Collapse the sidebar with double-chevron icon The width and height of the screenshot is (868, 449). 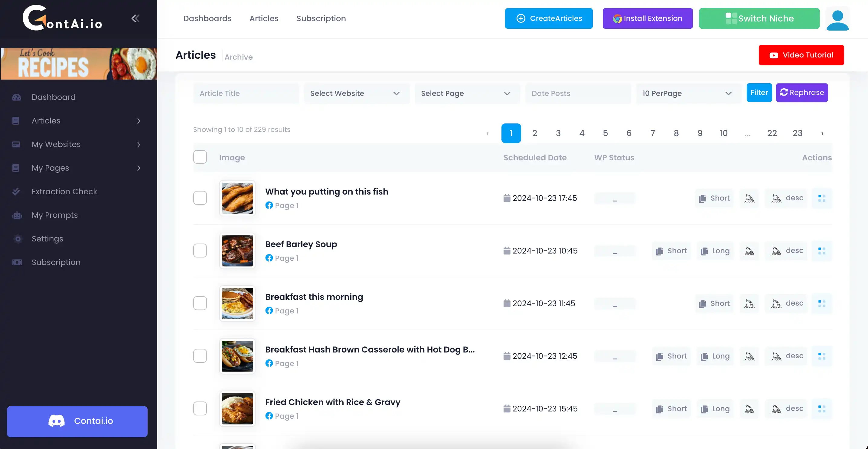coord(135,18)
